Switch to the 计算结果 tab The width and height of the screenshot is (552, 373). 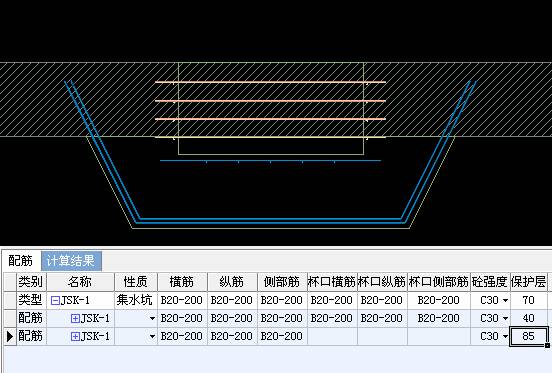pyautogui.click(x=71, y=261)
